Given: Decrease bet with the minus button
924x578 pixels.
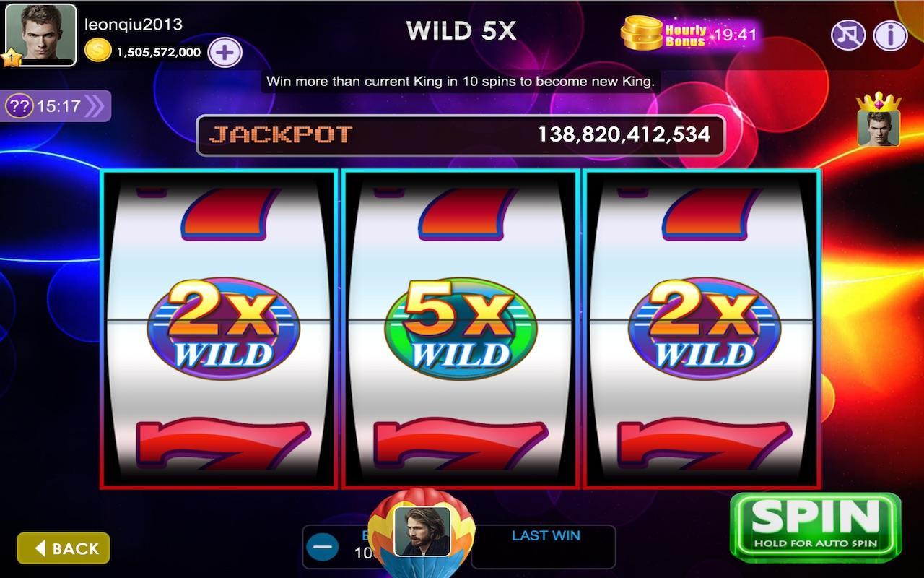Looking at the screenshot, I should (x=322, y=547).
